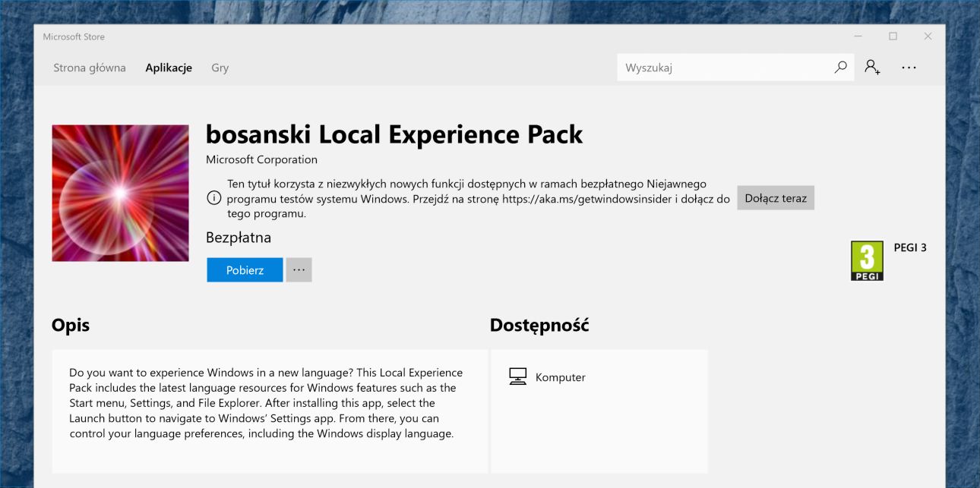Click the Bezpłatna price label
Screen dimensions: 980x488
[239, 238]
